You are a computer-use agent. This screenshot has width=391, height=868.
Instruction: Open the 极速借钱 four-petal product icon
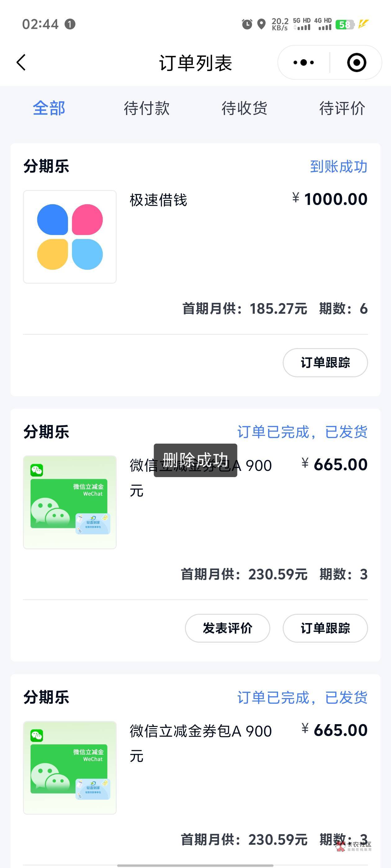[x=70, y=237]
